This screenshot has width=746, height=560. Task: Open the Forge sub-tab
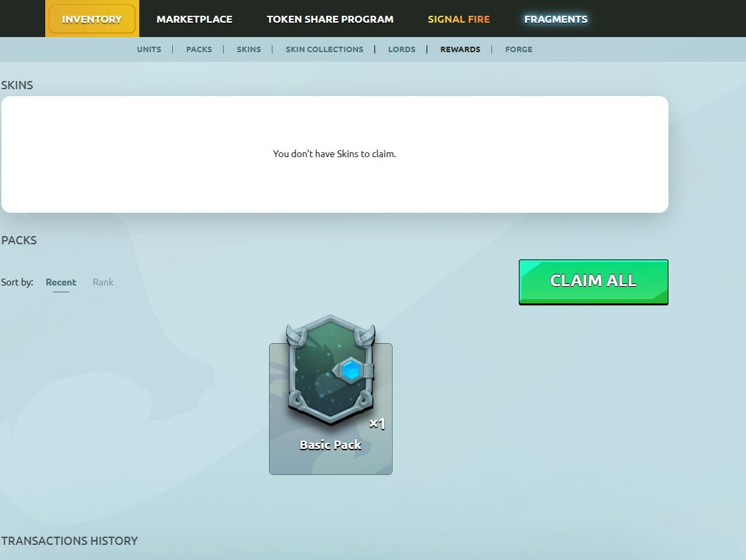click(519, 49)
